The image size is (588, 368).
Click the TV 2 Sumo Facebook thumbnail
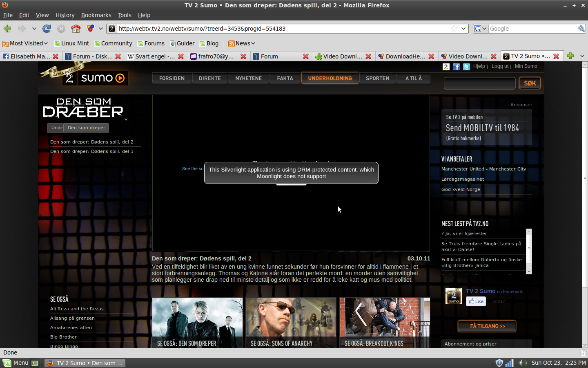pos(453,296)
